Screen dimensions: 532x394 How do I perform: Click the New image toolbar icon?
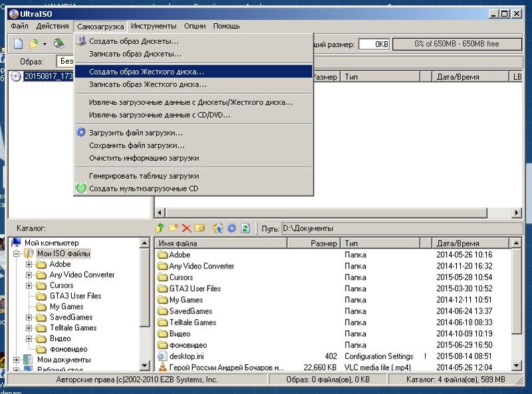19,44
